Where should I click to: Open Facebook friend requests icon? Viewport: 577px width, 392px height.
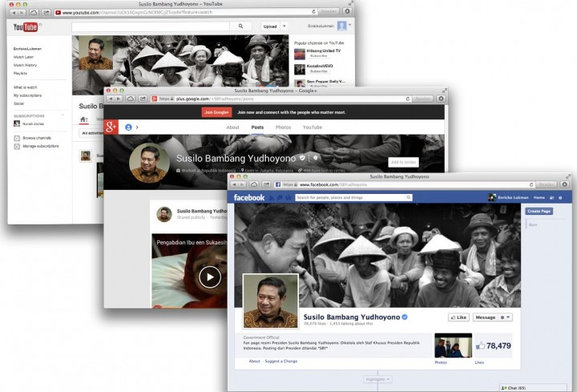[272, 198]
